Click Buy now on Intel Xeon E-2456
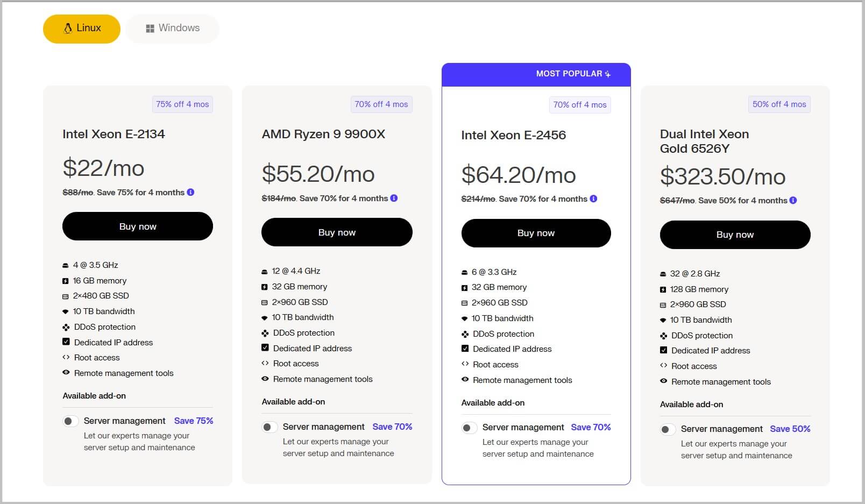Image resolution: width=865 pixels, height=504 pixels. tap(536, 233)
